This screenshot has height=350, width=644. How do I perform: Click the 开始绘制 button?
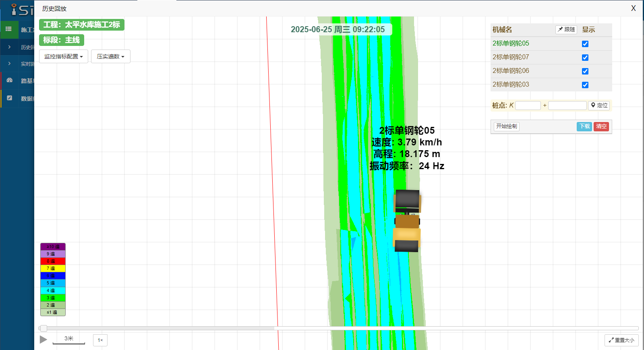pos(506,126)
